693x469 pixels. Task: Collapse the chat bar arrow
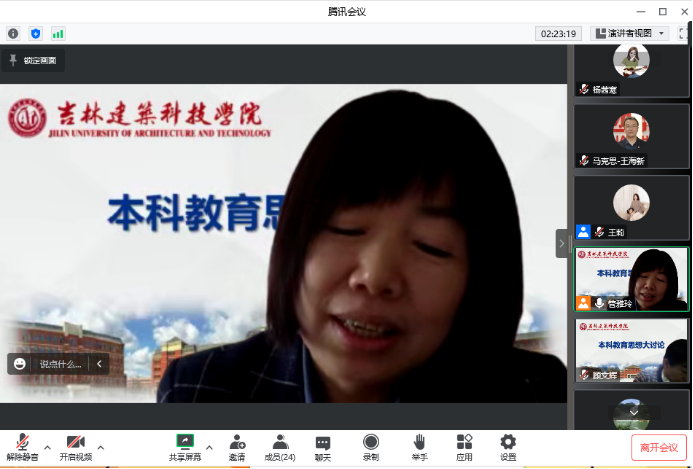(x=99, y=364)
